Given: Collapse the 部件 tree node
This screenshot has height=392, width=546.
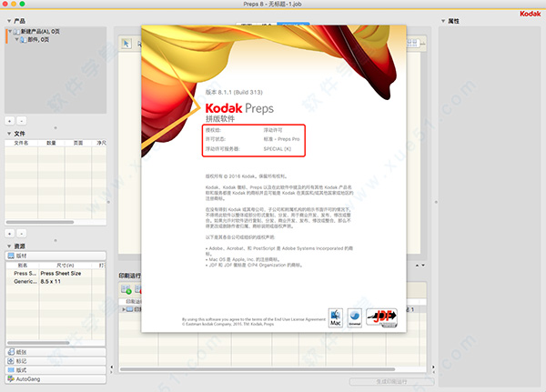Looking at the screenshot, I should [x=16, y=40].
